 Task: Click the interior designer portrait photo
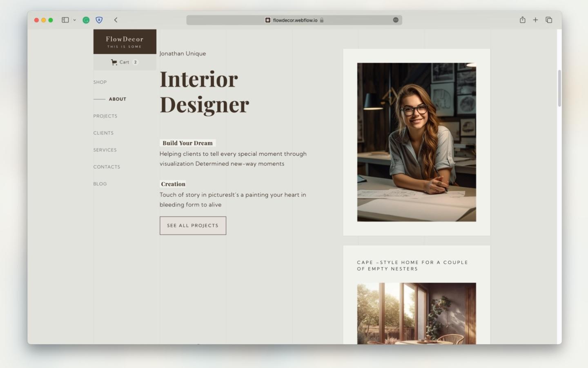[416, 142]
